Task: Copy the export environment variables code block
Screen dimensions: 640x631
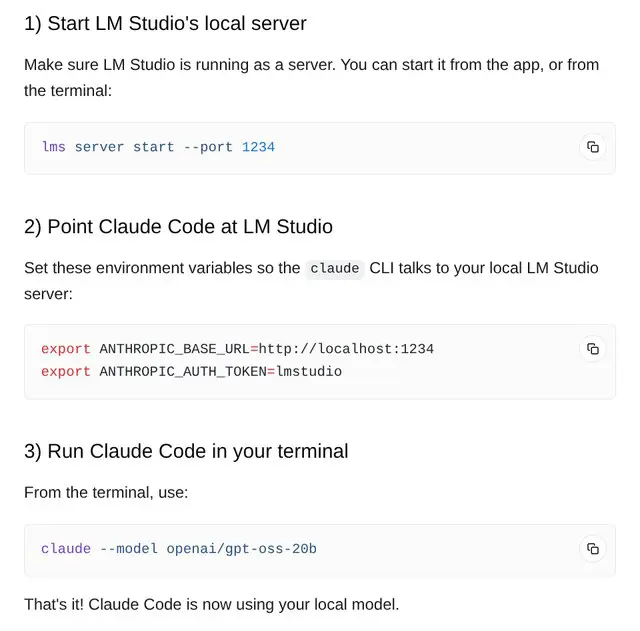Action: pos(592,349)
